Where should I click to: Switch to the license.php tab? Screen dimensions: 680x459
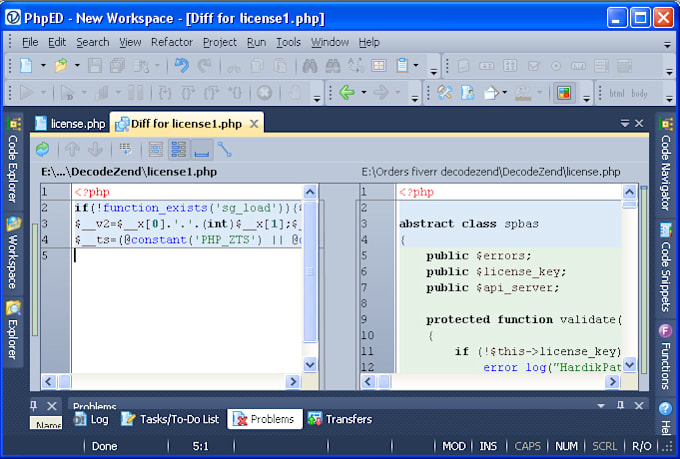[71, 124]
